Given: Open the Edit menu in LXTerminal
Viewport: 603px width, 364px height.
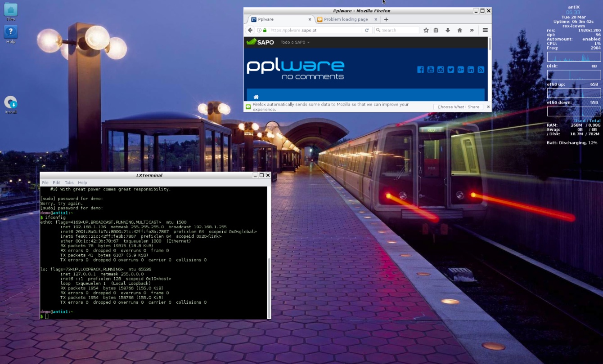Looking at the screenshot, I should click(x=55, y=182).
